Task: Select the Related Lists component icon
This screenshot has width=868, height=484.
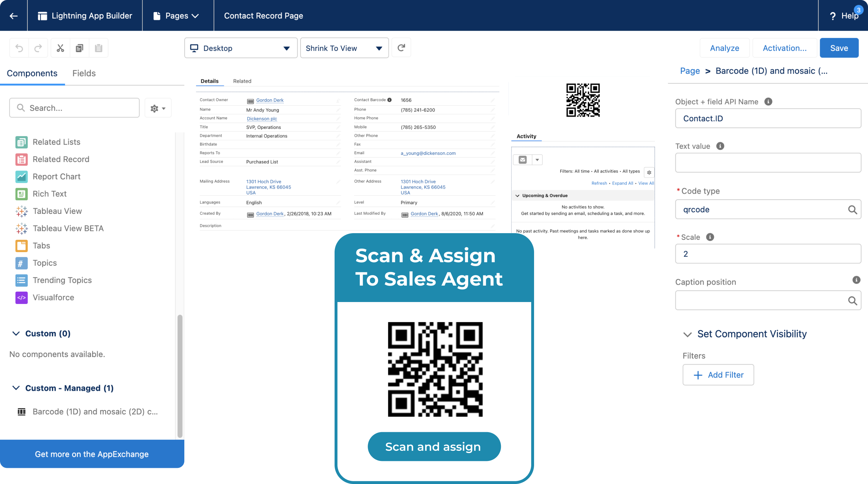Action: point(21,142)
